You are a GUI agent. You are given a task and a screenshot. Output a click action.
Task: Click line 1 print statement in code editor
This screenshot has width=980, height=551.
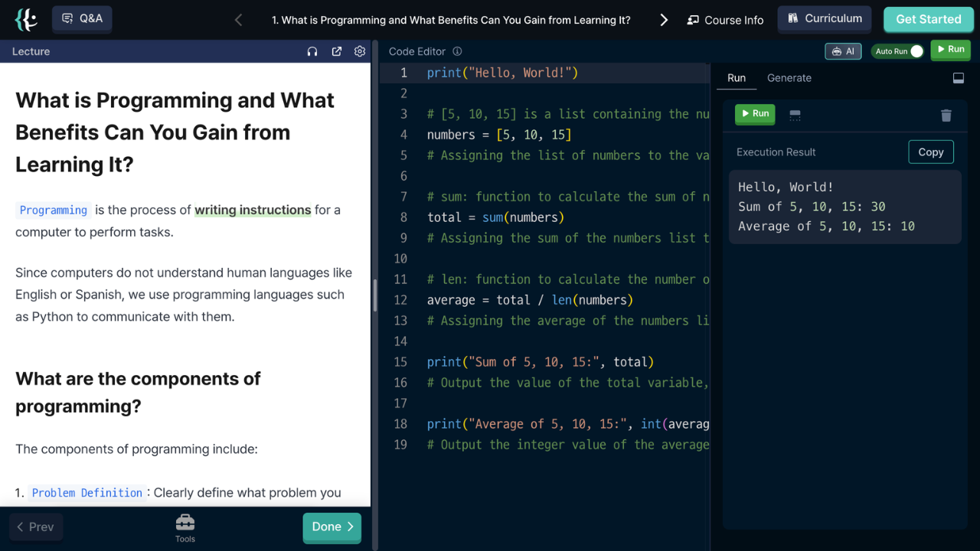502,73
